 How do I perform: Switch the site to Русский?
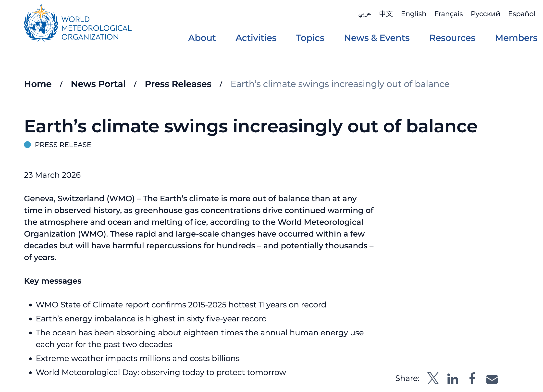click(485, 14)
